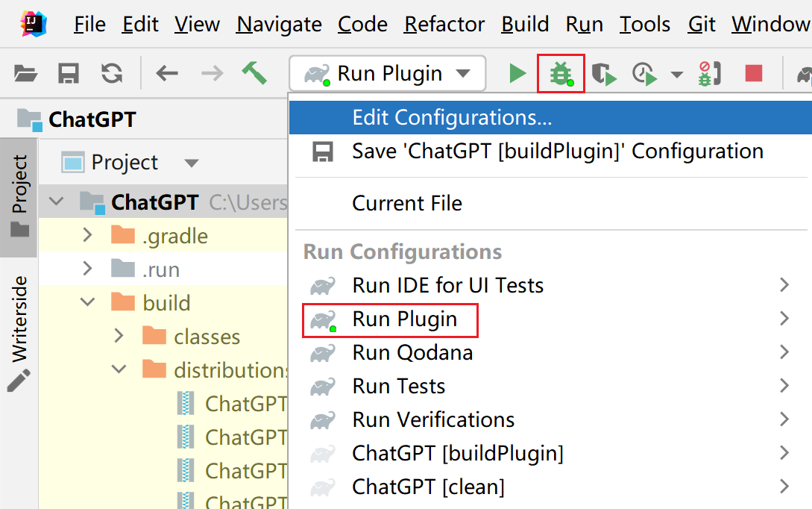This screenshot has width=812, height=509.
Task: Select the Run Plugin configuration entry
Action: [550, 319]
